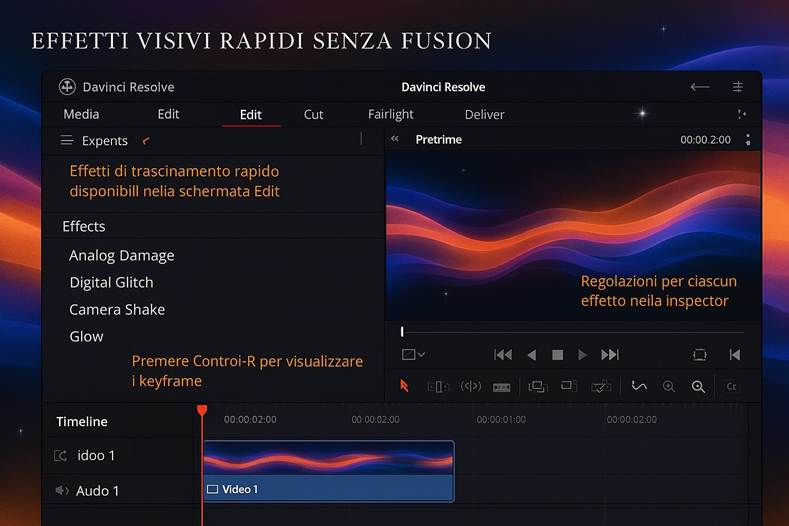Select the dynamic trim tool
The height and width of the screenshot is (526, 789).
[471, 387]
